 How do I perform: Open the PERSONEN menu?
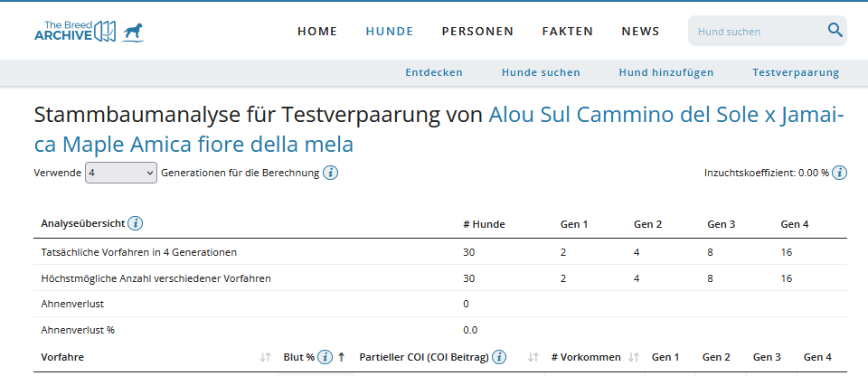(x=477, y=32)
